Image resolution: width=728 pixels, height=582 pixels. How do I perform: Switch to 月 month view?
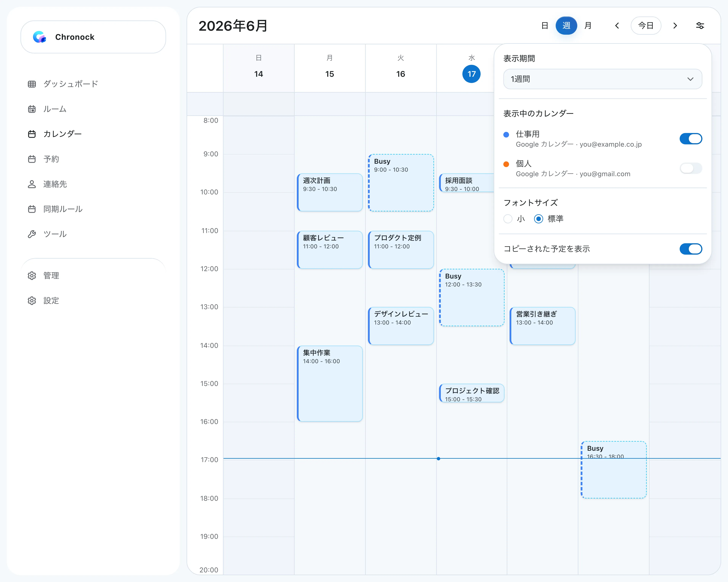coord(588,26)
